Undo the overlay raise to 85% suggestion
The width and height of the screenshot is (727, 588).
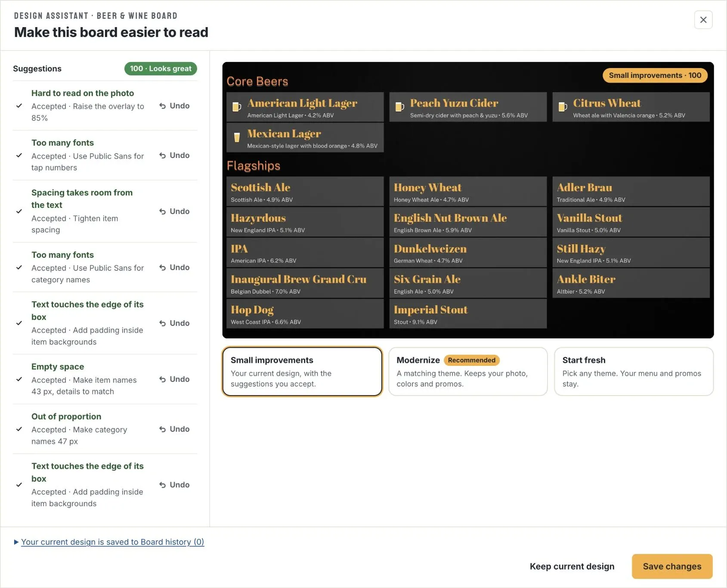[174, 106]
